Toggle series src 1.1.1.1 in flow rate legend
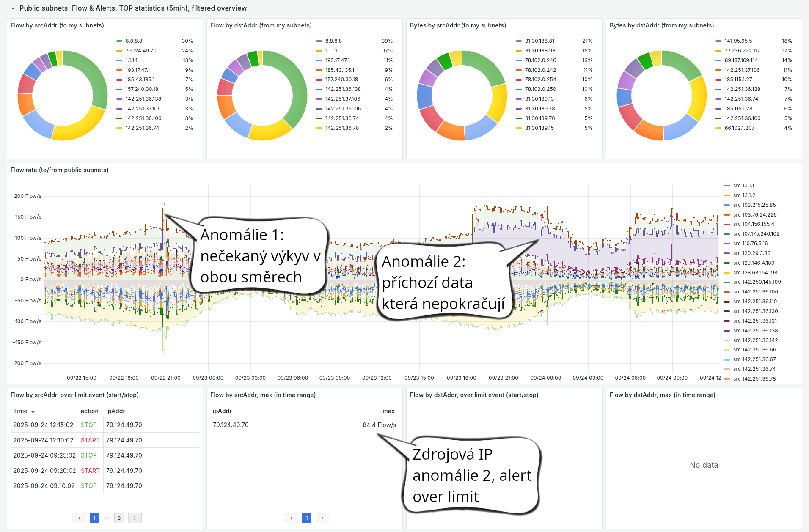Viewport: 809px width, 532px height. coord(745,185)
